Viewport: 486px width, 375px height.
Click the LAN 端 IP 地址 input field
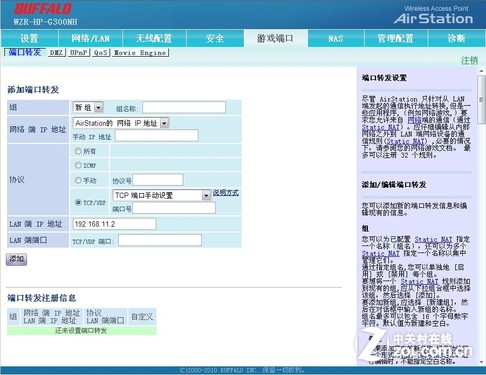click(114, 224)
